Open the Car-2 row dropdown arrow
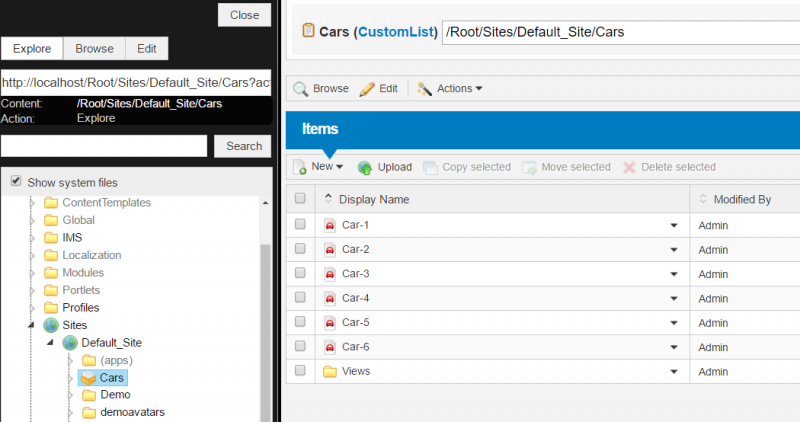The height and width of the screenshot is (422, 800). [x=673, y=250]
